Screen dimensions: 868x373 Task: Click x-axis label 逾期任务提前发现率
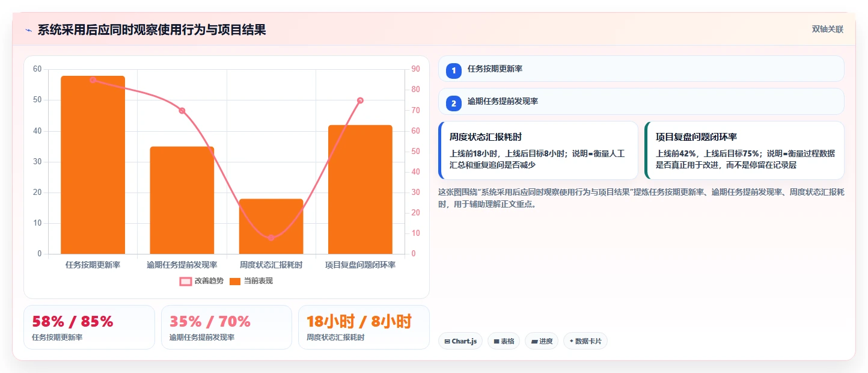coord(182,265)
